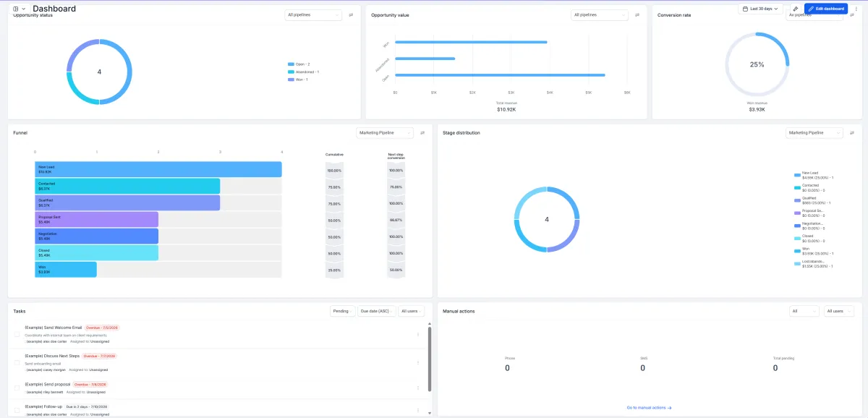Open options menu for Send Welcome Email task

click(418, 334)
